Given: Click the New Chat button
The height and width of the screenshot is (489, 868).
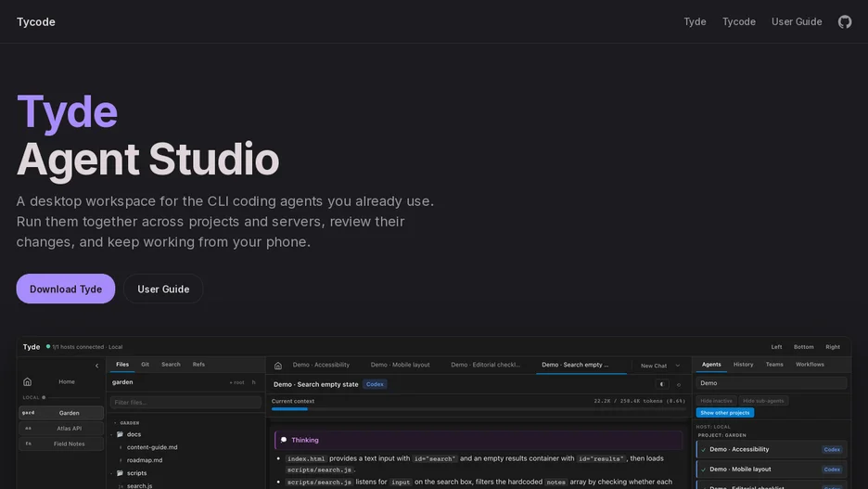Looking at the screenshot, I should [654, 366].
